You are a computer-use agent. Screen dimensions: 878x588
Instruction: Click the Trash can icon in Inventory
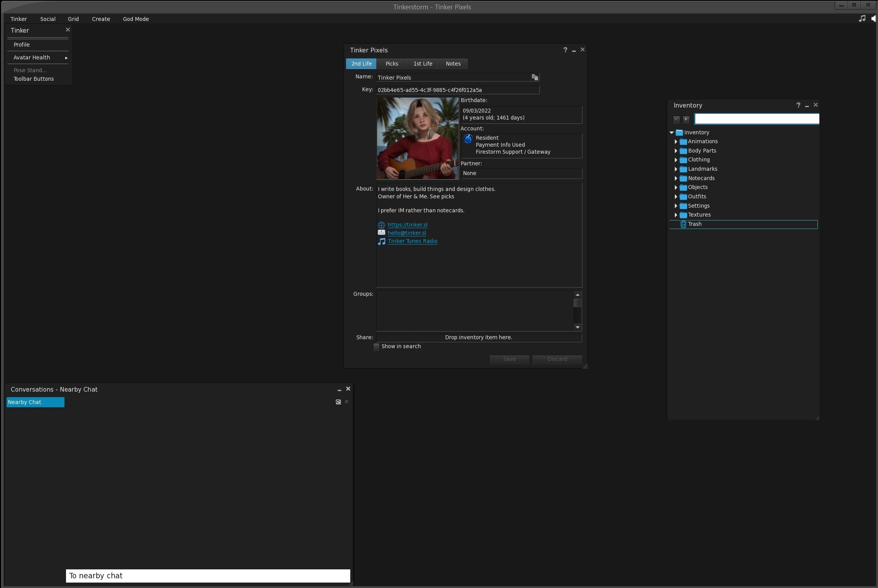(x=683, y=224)
